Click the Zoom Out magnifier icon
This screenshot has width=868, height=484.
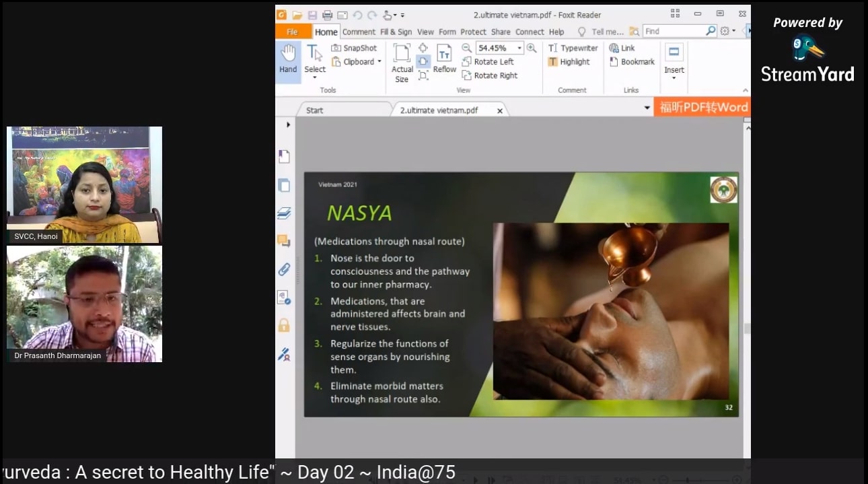click(x=466, y=48)
